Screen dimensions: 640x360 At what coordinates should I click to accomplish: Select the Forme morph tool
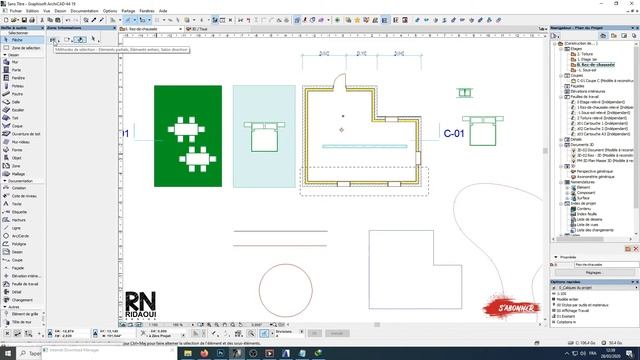point(22,150)
